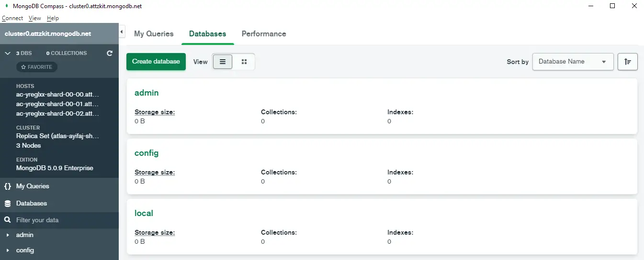Close the MongoDB Compass window

point(634,6)
